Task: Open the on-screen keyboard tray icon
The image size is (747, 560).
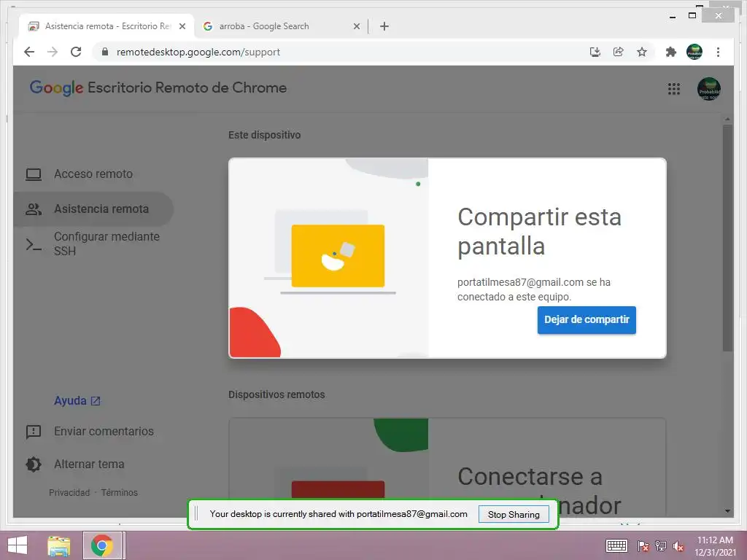Action: [x=616, y=545]
